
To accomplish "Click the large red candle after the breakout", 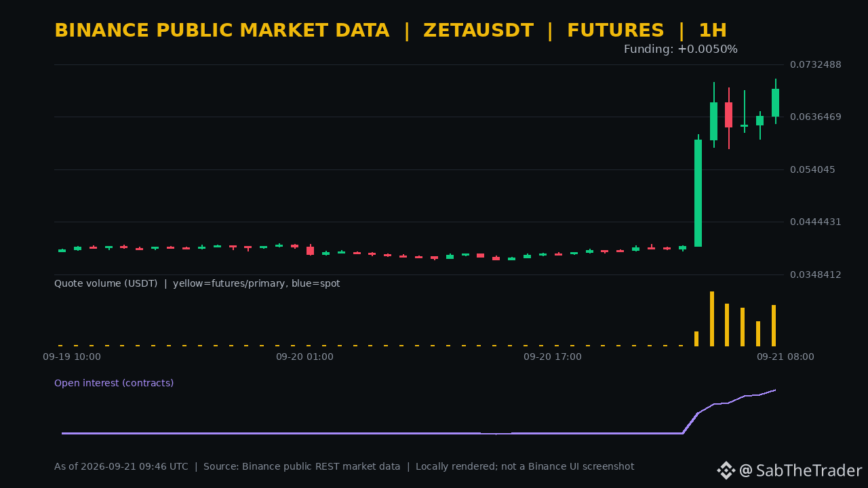I will coord(728,115).
